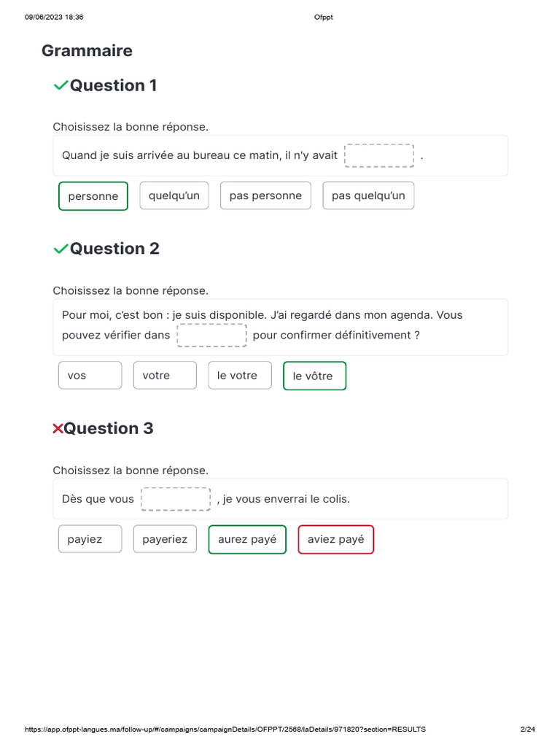This screenshot has height=747, width=560.
Task: Click the "Grammaire" section heading
Action: point(87,51)
